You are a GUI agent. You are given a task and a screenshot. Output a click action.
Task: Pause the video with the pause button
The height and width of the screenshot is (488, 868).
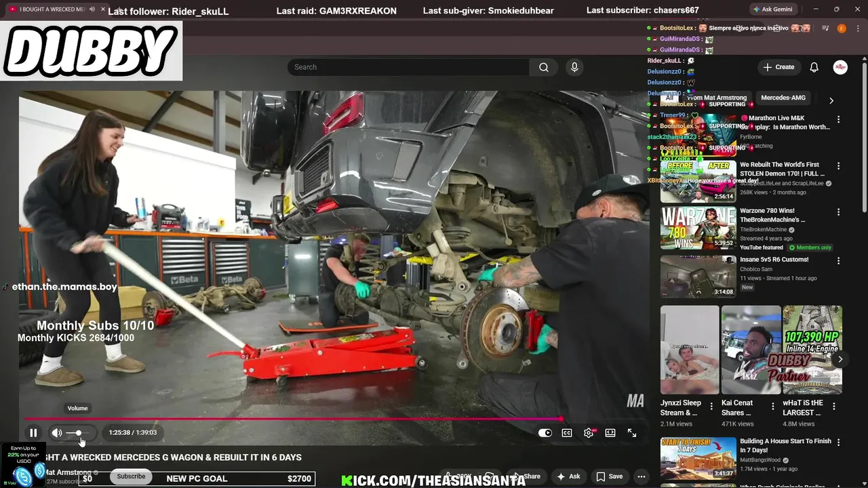[33, 432]
